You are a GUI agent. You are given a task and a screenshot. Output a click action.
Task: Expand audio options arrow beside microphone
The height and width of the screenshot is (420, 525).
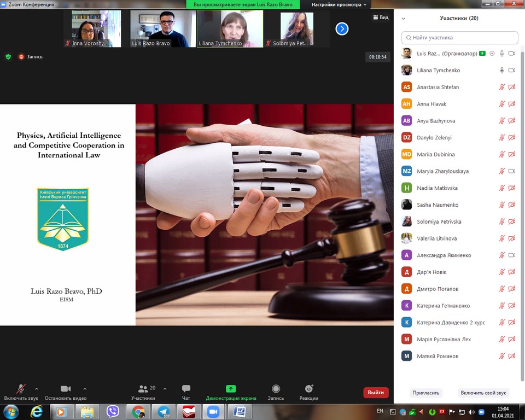[37, 389]
